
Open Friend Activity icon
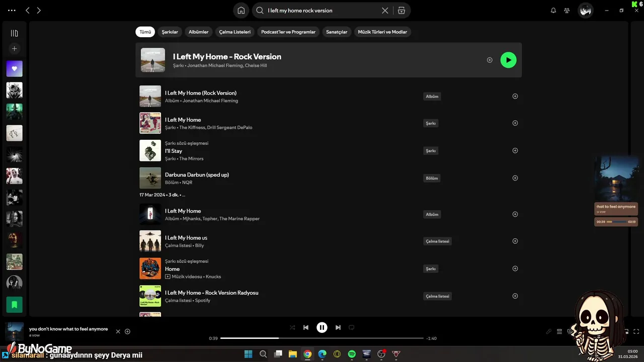567,10
